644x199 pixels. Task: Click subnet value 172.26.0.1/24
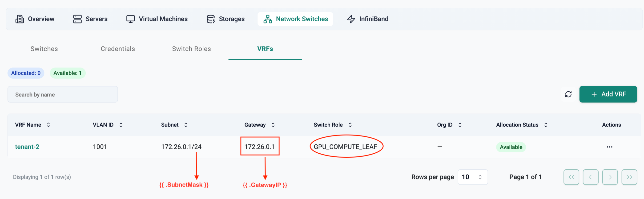click(x=181, y=147)
